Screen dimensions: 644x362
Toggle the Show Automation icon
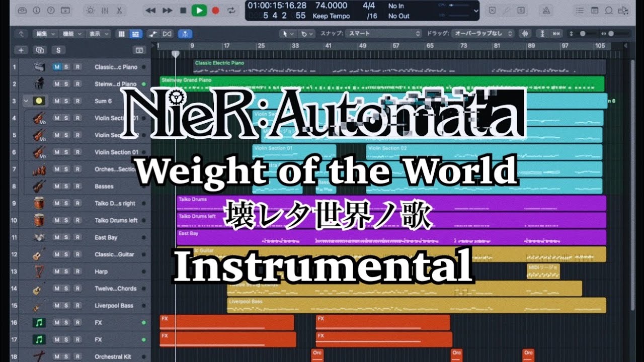point(153,34)
